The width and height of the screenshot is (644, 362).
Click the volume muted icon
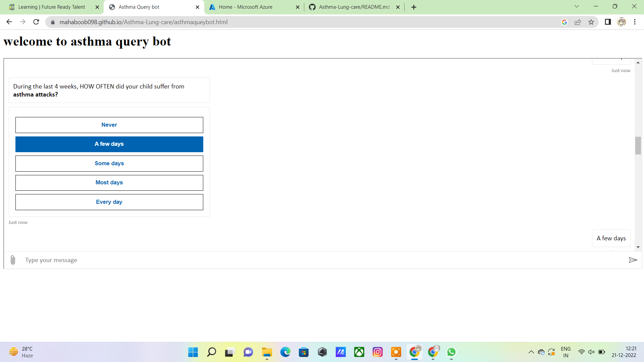point(591,352)
